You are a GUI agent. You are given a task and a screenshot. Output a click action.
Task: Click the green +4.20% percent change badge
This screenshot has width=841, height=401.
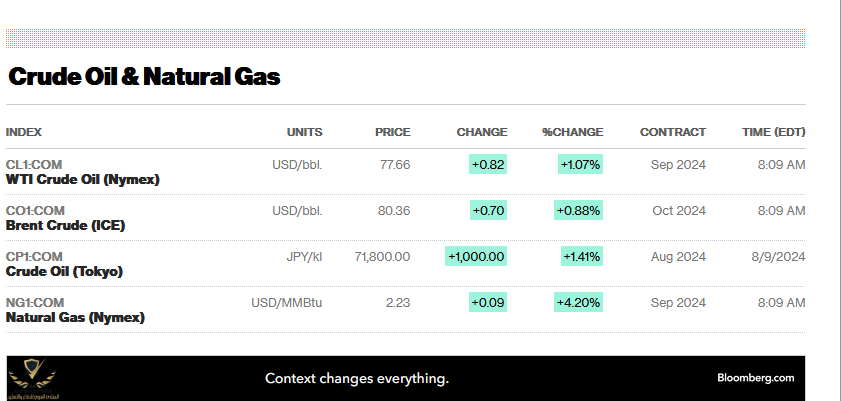pyautogui.click(x=580, y=302)
